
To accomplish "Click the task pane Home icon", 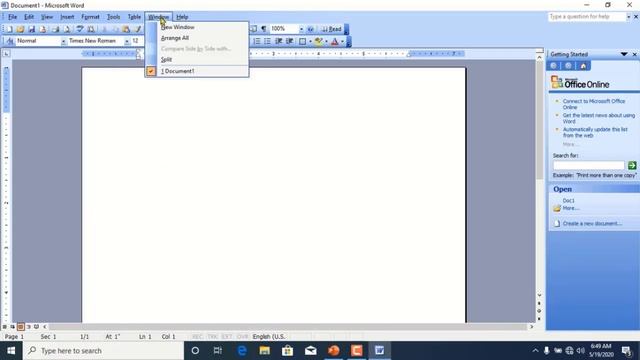I will (583, 66).
